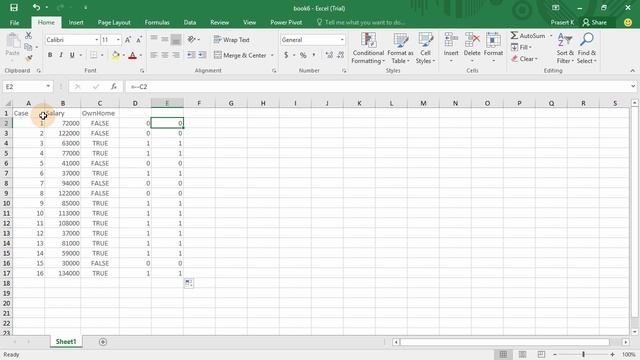
Task: Open Sort & Filter options
Action: [565, 48]
